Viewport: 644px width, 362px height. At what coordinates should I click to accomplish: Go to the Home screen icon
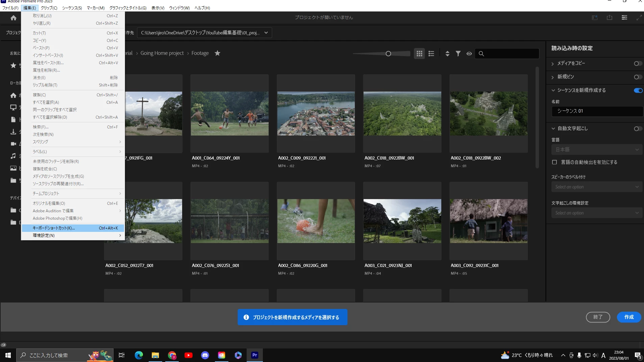coord(14,18)
